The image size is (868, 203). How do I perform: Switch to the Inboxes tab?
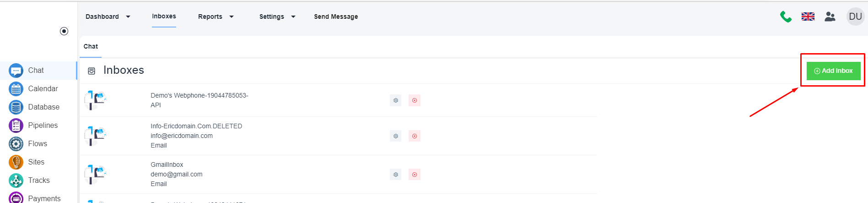click(x=164, y=16)
